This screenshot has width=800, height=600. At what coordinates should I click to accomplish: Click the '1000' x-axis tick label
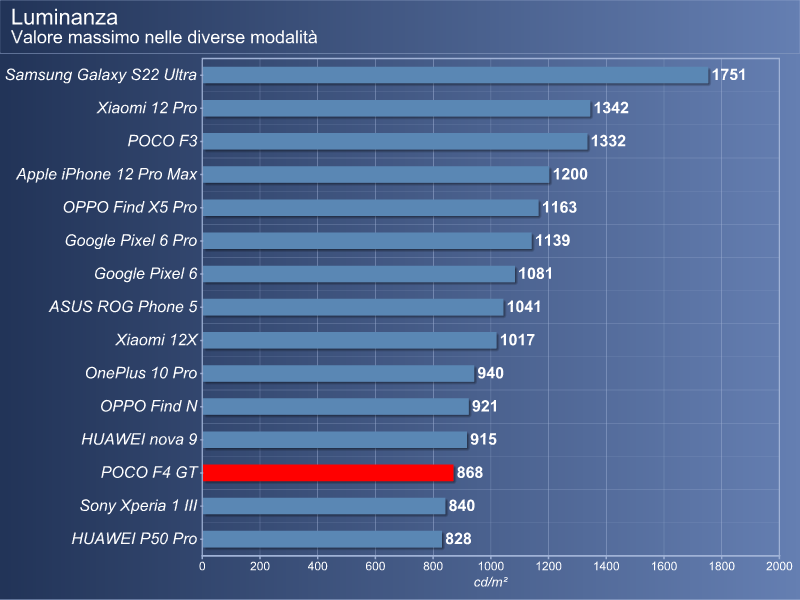491,566
